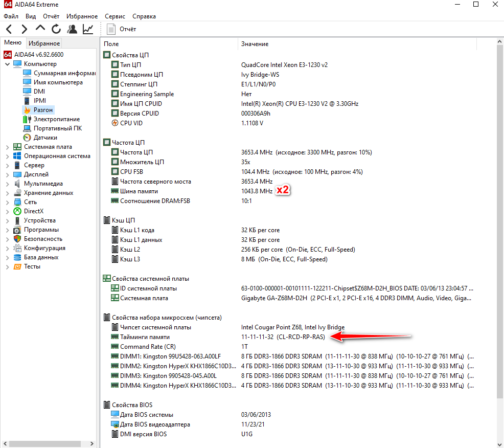Open the Сервис menu
Image resolution: width=504 pixels, height=448 pixels.
(114, 16)
